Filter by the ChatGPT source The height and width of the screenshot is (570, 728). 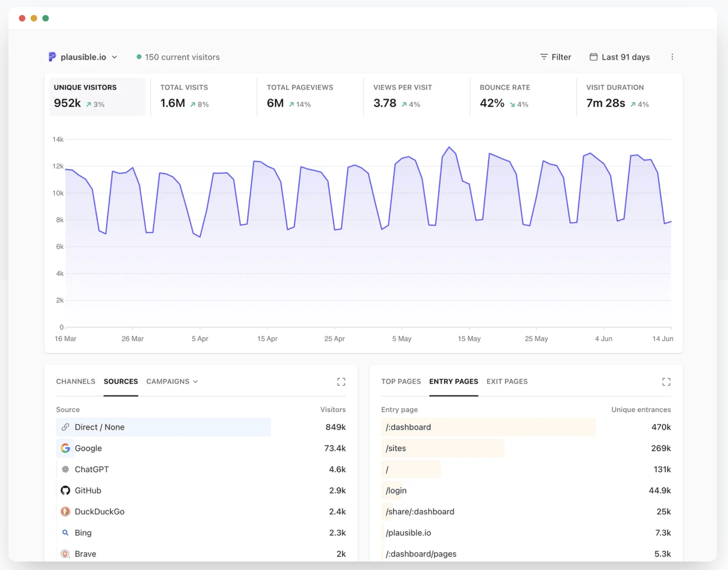[201, 469]
